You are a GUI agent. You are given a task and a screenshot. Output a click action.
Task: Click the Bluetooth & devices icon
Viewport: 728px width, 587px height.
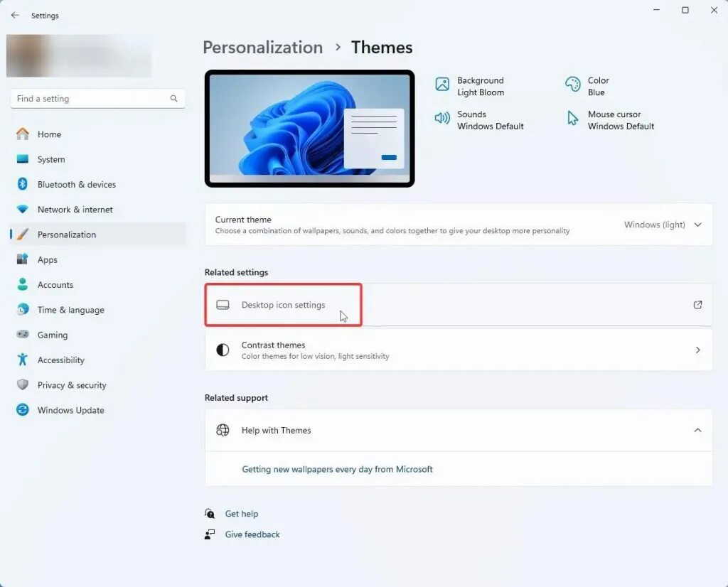[x=22, y=184]
